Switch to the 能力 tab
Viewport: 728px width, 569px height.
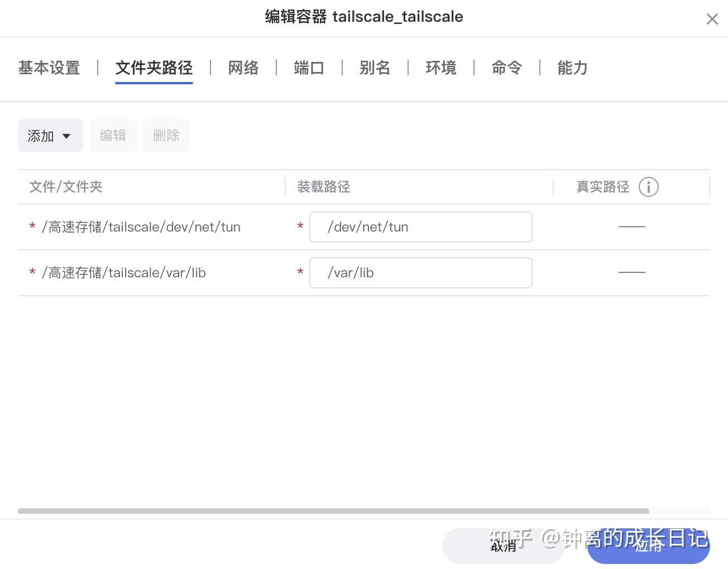click(x=572, y=67)
